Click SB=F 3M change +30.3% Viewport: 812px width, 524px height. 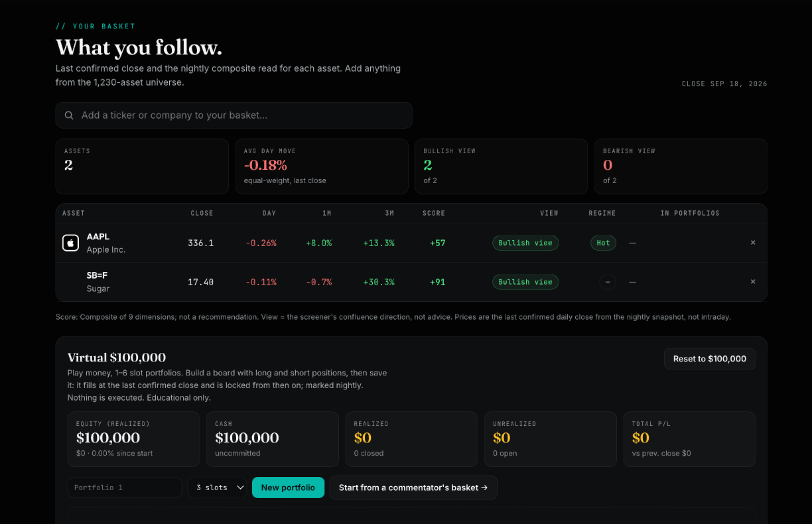coord(379,283)
